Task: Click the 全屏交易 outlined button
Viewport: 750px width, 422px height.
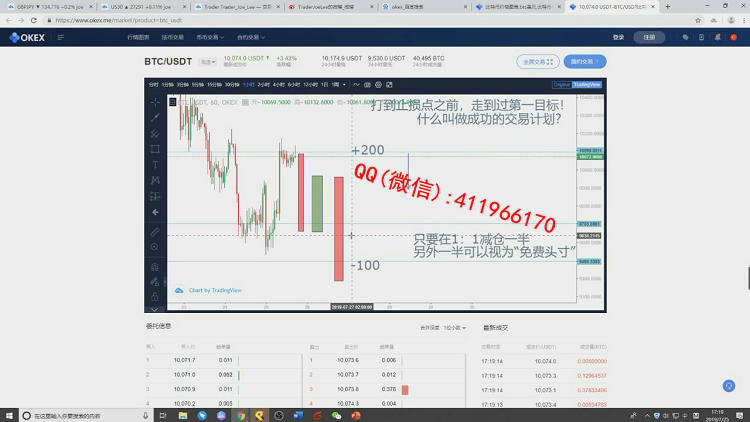Action: point(538,62)
